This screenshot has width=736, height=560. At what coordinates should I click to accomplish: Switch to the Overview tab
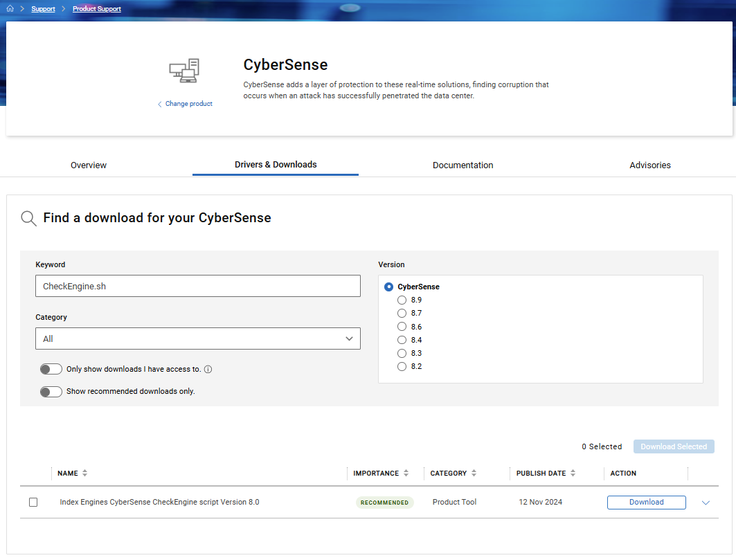pos(88,165)
